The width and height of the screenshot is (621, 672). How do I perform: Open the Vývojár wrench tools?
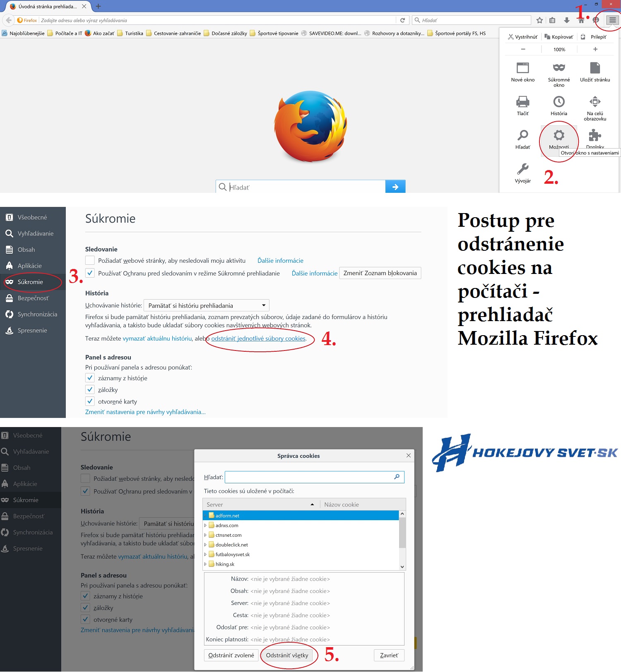click(522, 169)
